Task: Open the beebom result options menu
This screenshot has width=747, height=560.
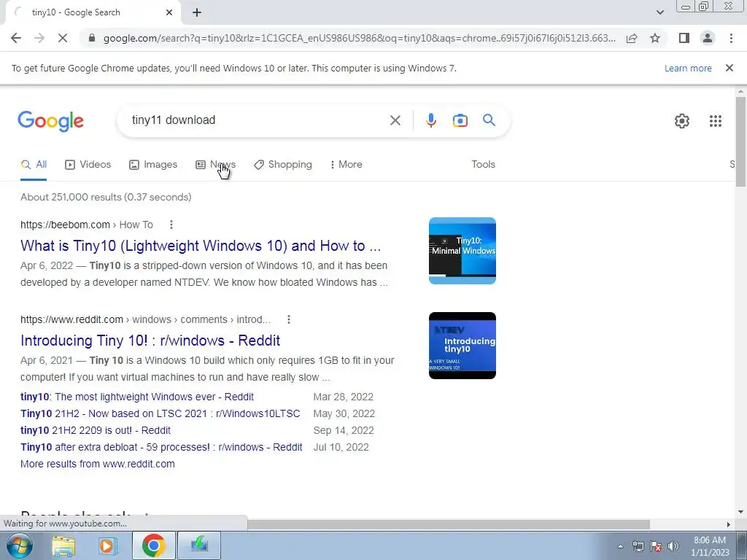Action: click(x=171, y=225)
